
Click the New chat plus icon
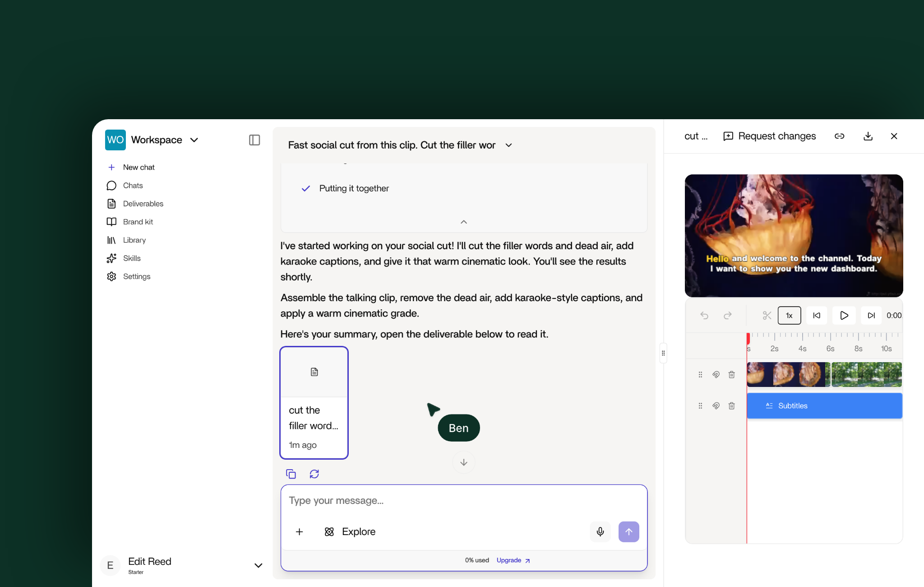(111, 168)
